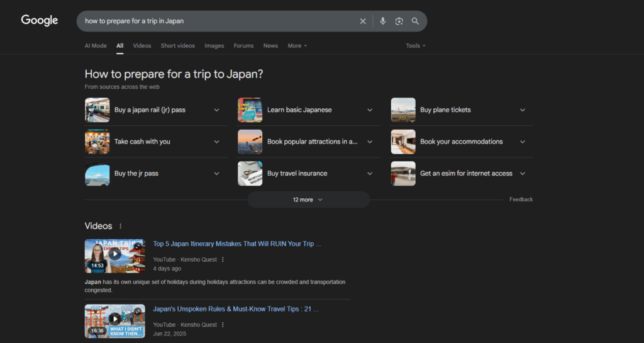Viewport: 644px width, 343px height.
Task: Expand the "Learn basic Japanese" item
Action: 370,110
